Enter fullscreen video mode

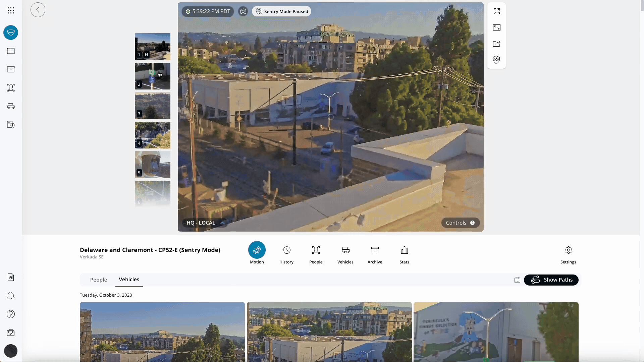click(497, 11)
